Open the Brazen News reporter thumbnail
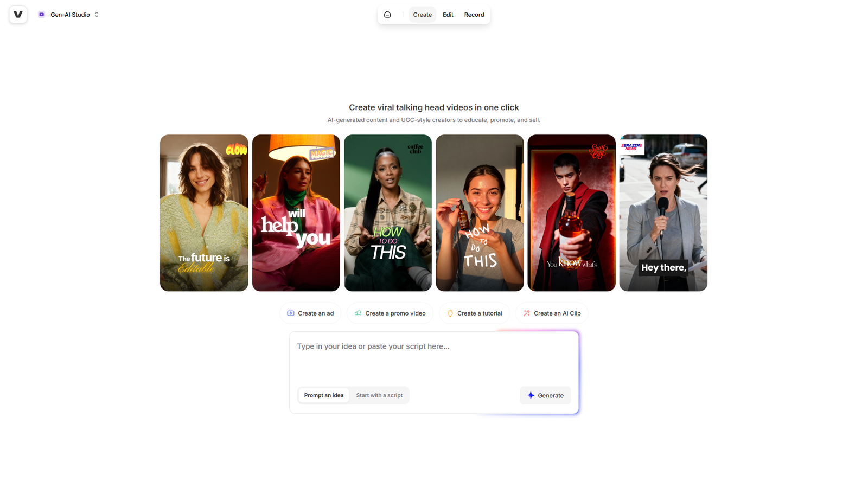The height and width of the screenshot is (488, 868). coord(663,213)
